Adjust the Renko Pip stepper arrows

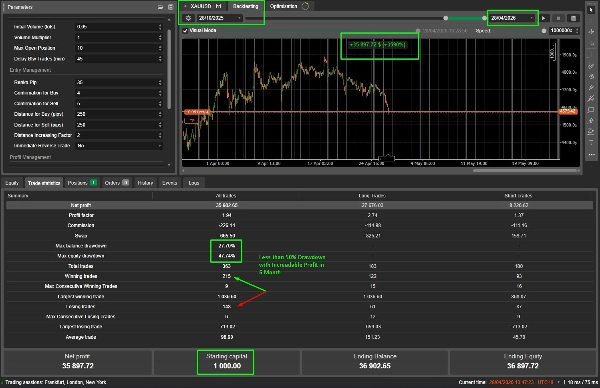[160, 82]
